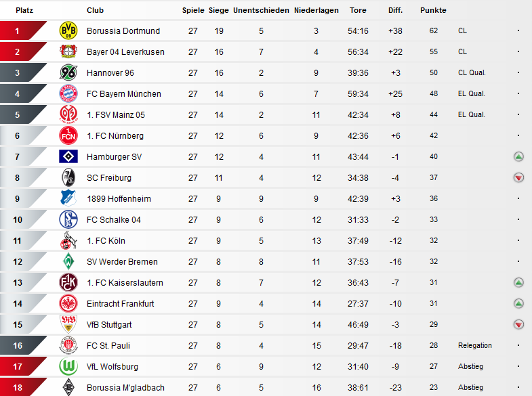Click the FC Schalke 04 logo
The width and height of the screenshot is (532, 396).
click(x=68, y=219)
